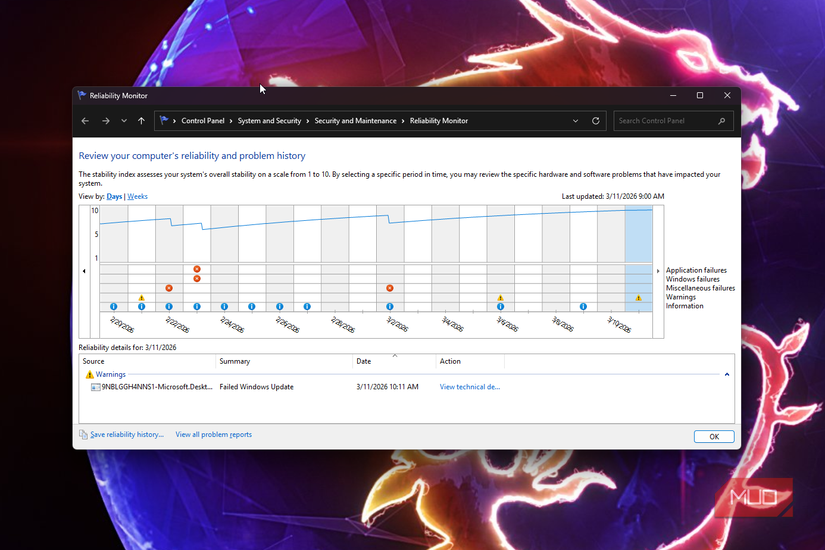Click the warning icon on 3/6/2026

tap(500, 297)
